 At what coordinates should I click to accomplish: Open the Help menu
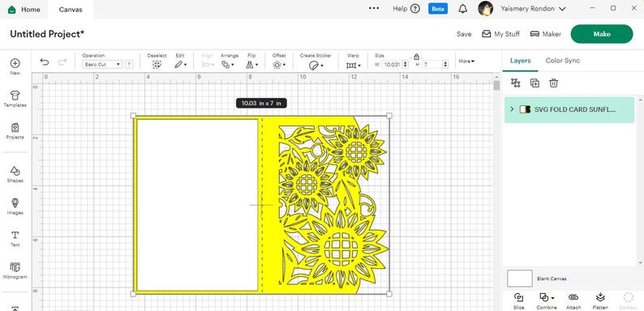[406, 9]
